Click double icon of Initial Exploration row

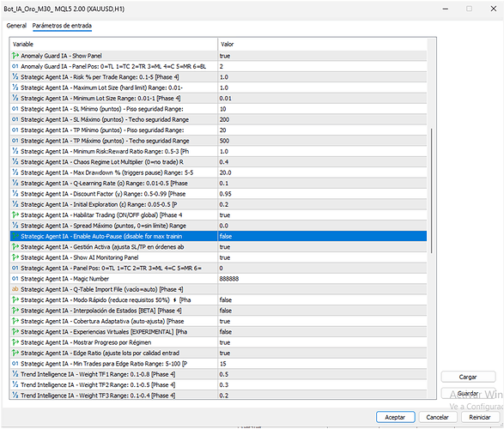coord(15,204)
